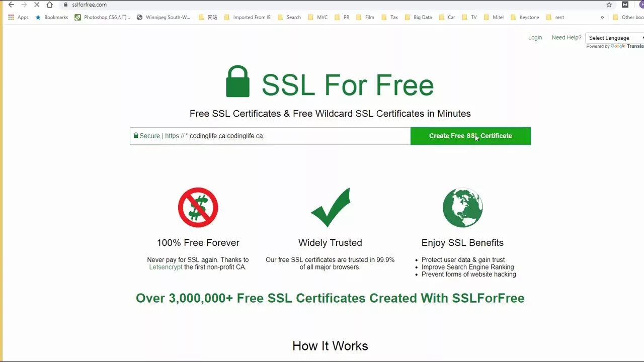Open the Select Language dropdown
This screenshot has height=362, width=644.
point(615,38)
